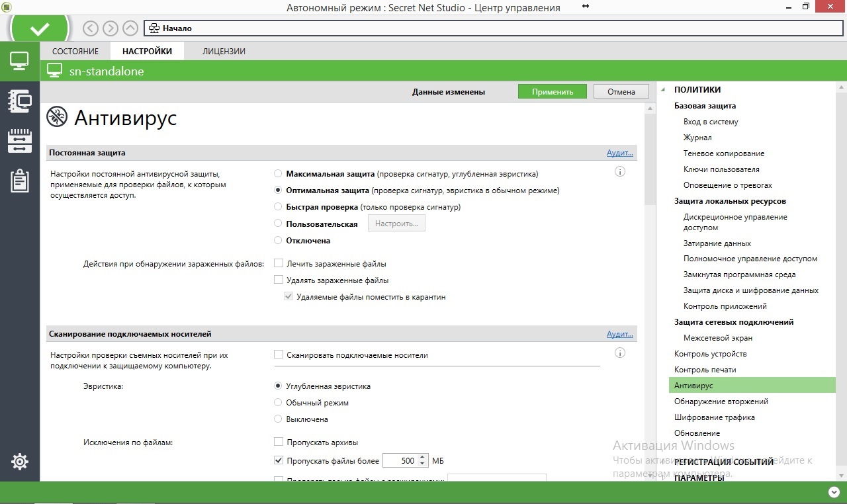Click the Отмена button
Viewport: 847px width, 504px height.
pyautogui.click(x=621, y=92)
